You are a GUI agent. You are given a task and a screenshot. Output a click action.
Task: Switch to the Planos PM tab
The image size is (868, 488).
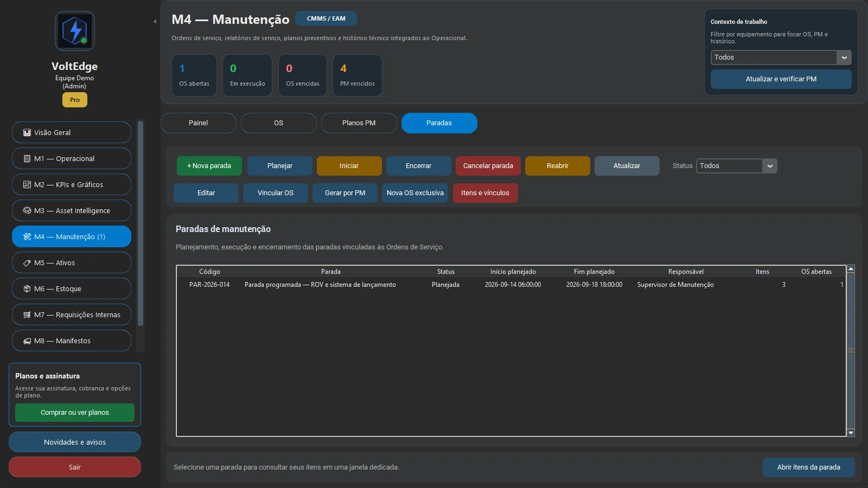[x=359, y=123]
